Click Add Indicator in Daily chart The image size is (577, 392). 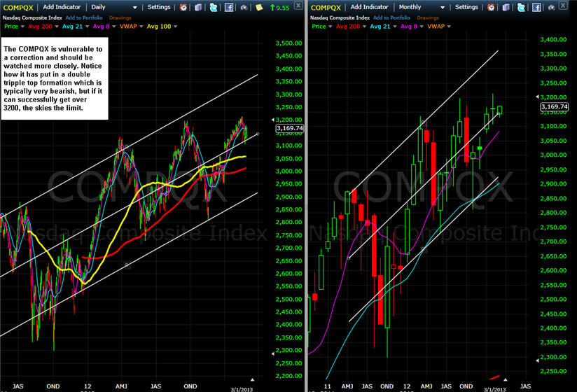62,7
